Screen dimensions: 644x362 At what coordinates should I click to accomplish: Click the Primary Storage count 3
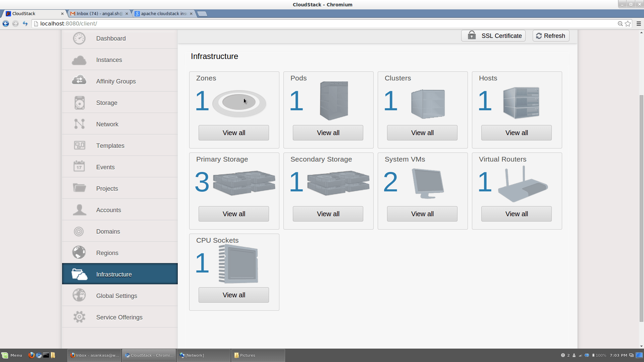202,182
